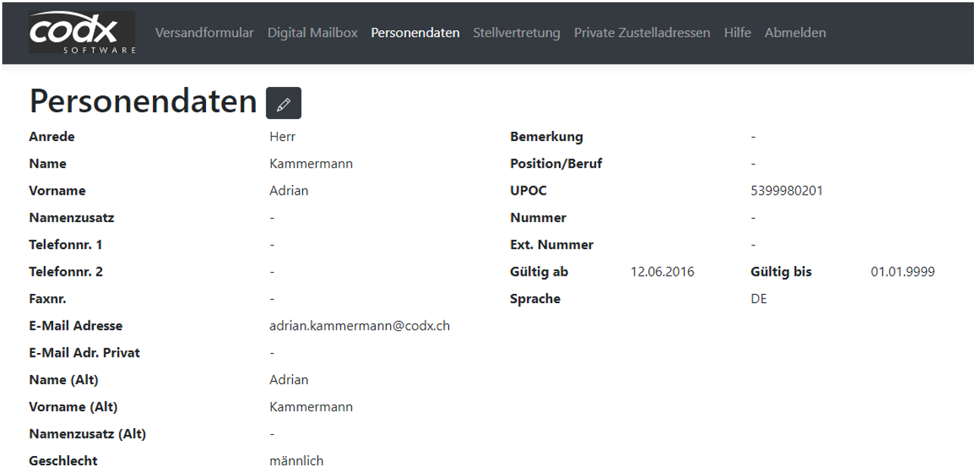Open the Hilfe page
This screenshot has height=475, width=980.
coord(737,33)
